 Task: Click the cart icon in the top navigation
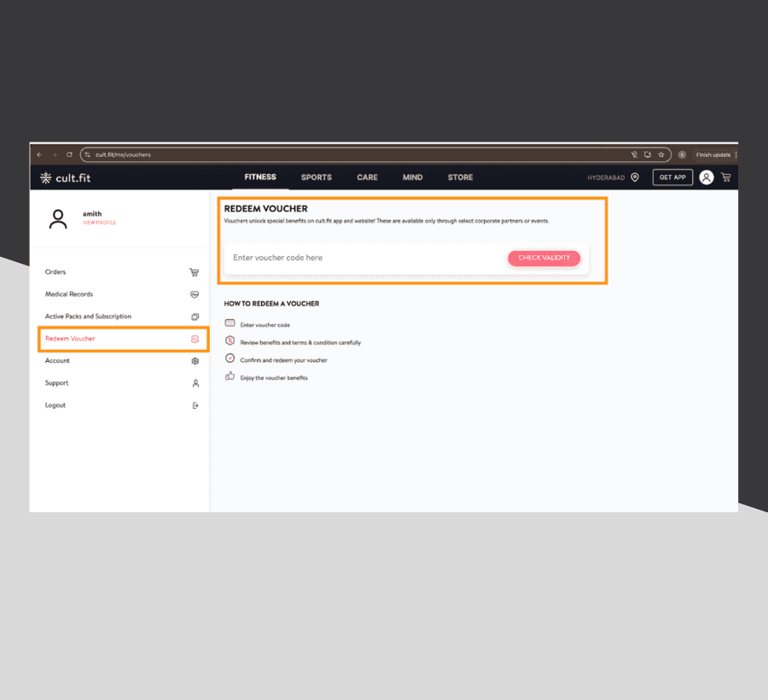725,178
